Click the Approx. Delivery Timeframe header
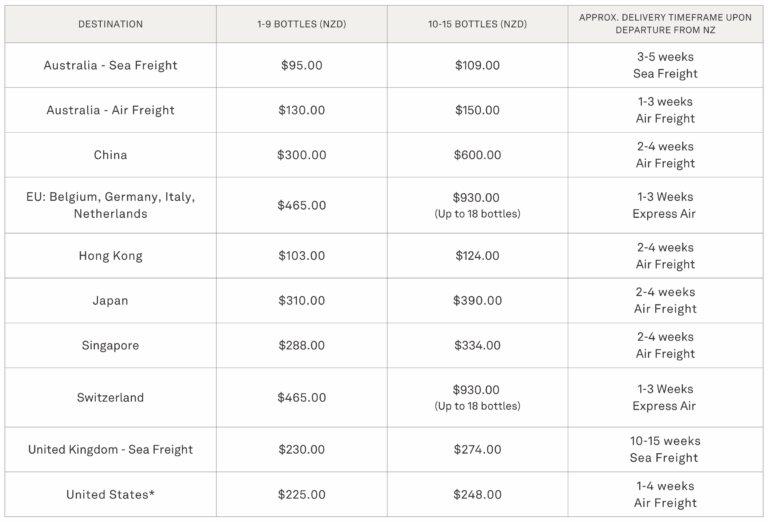Screen dimensions: 768x522 [x=665, y=24]
